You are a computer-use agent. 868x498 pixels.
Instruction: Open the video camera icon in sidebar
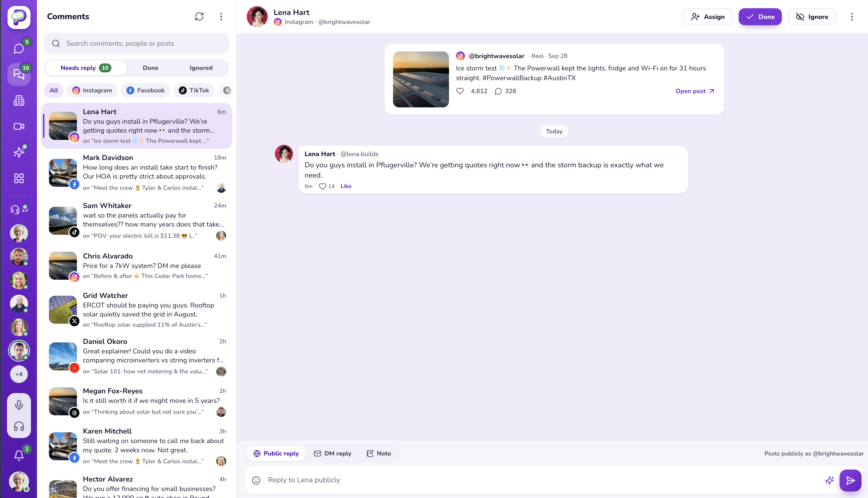[19, 126]
